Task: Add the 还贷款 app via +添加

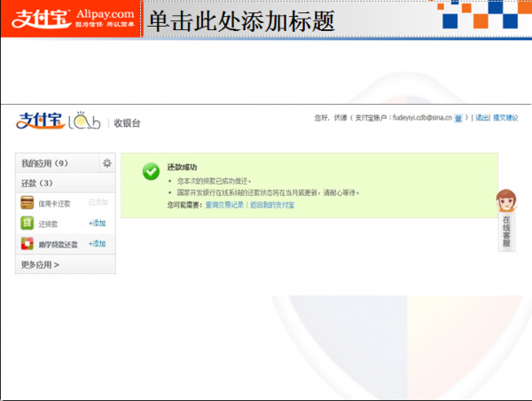Action: point(98,223)
